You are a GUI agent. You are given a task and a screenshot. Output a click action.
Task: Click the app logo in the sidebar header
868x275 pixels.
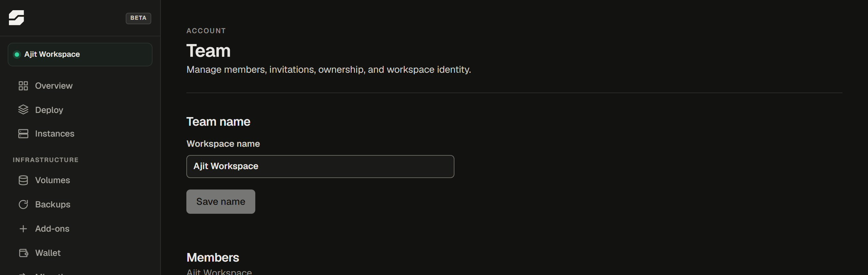click(16, 18)
